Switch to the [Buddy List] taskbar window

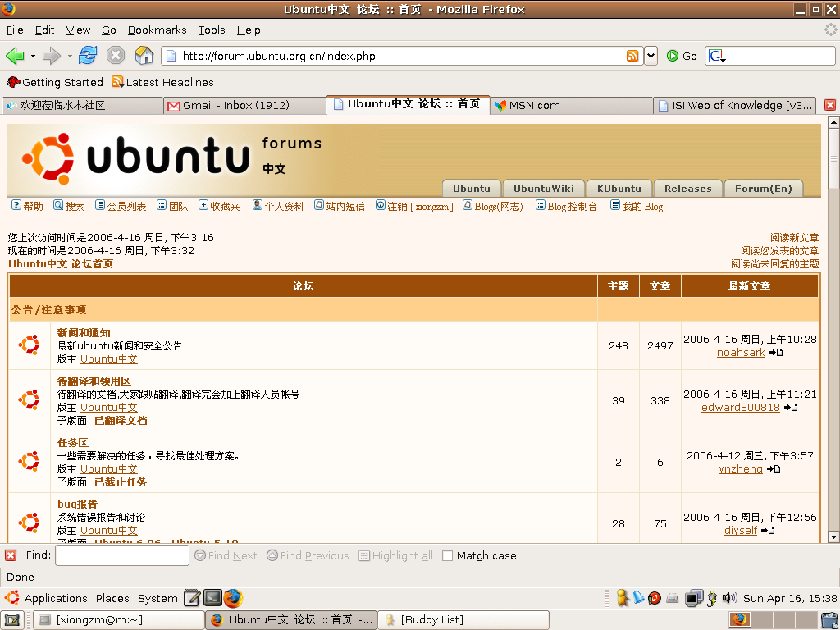(463, 620)
